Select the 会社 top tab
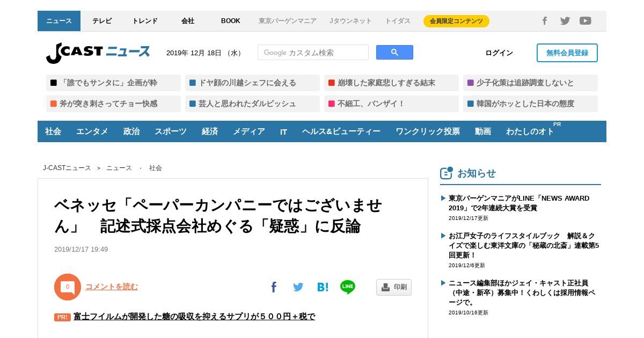The image size is (644, 338). coord(188,21)
